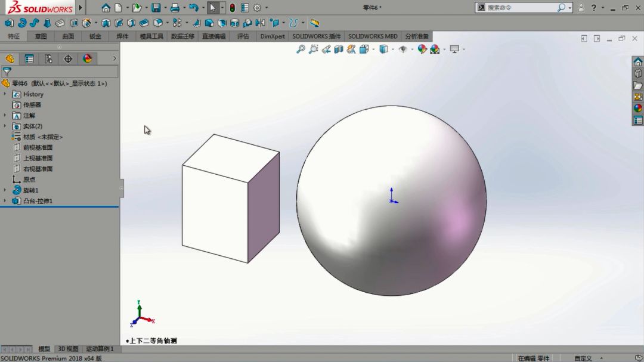Expand the History folder in tree
The height and width of the screenshot is (362, 644).
[5, 94]
